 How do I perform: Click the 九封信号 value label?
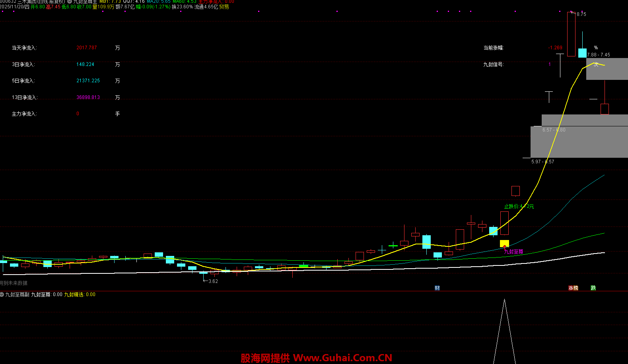coord(550,64)
